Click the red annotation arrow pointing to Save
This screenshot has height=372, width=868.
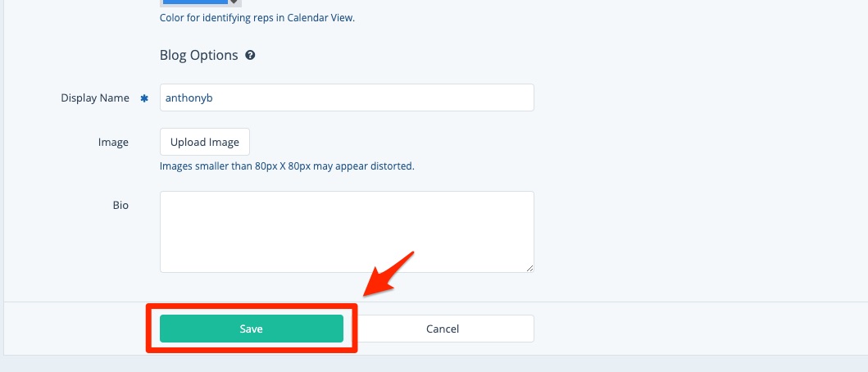point(389,273)
